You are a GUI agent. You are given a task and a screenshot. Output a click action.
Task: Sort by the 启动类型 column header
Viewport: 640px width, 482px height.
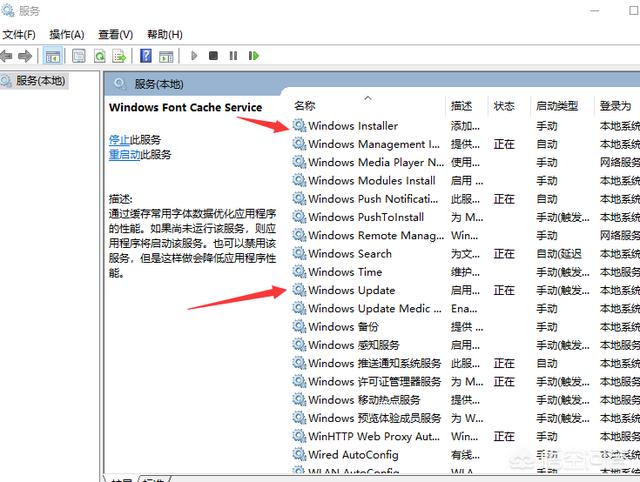557,106
